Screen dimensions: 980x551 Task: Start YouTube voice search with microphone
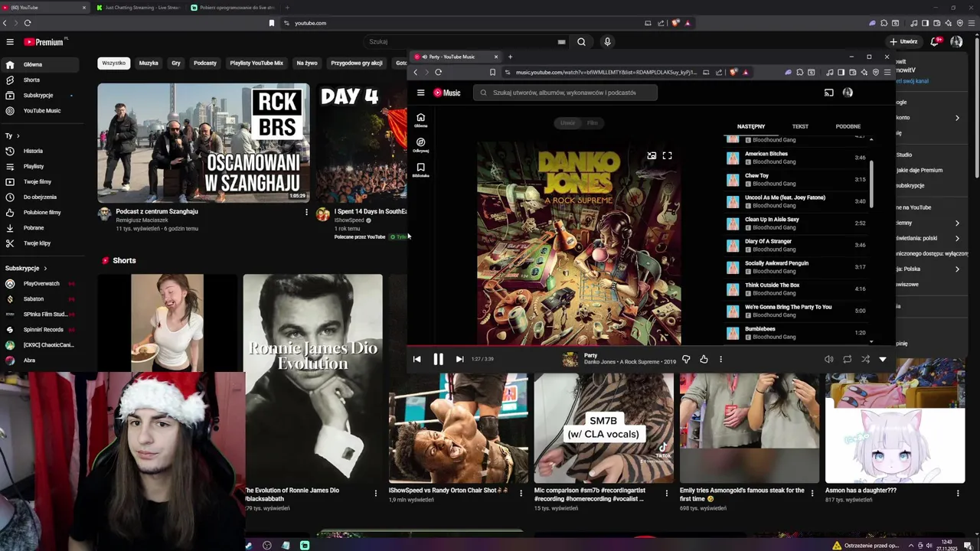(x=607, y=42)
